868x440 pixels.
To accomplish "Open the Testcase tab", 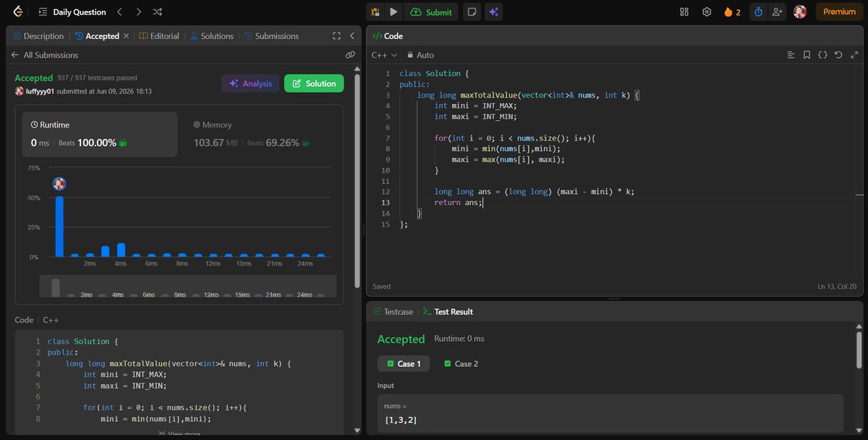I will pos(393,311).
